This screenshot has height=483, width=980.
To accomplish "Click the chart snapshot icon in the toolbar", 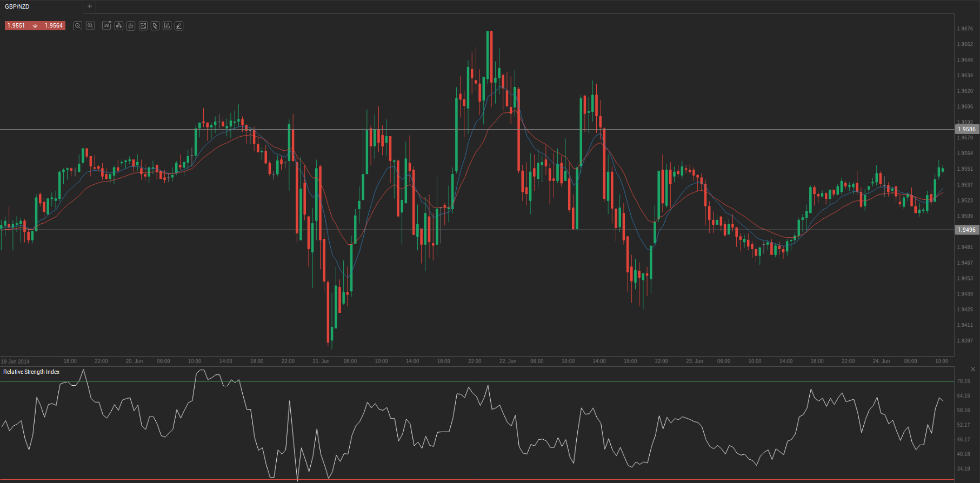I will [x=143, y=26].
